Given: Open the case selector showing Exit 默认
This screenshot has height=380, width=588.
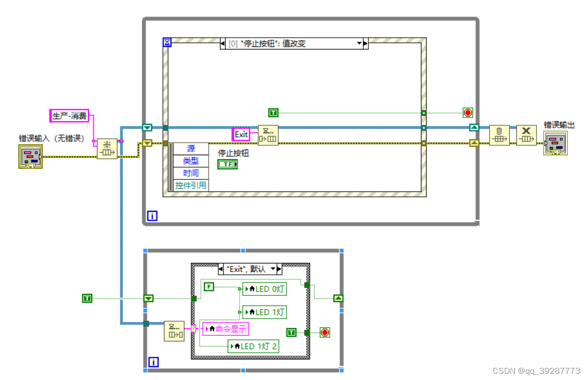Looking at the screenshot, I should 249,268.
